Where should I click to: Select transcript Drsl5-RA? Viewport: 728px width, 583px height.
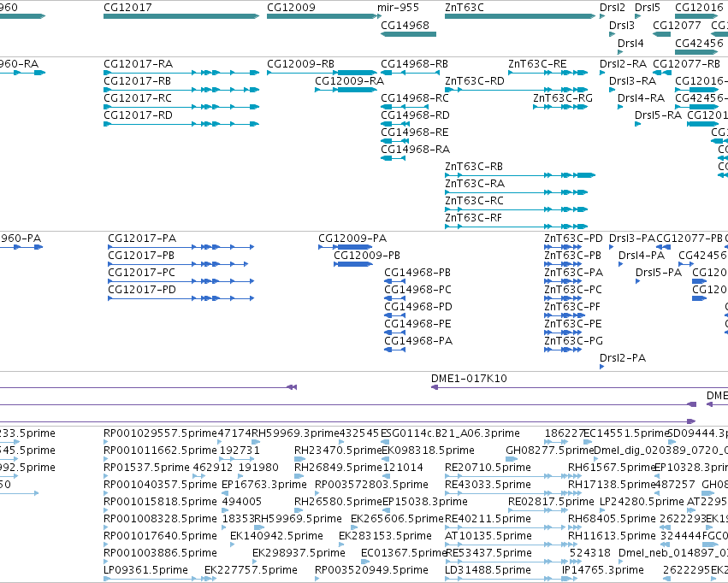pos(638,124)
